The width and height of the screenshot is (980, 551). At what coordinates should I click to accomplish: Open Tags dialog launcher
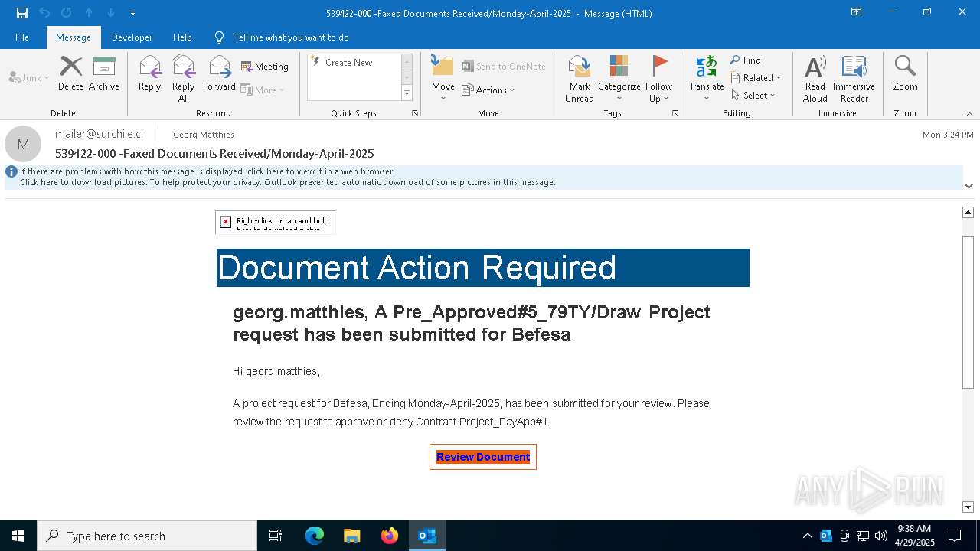[x=675, y=113]
